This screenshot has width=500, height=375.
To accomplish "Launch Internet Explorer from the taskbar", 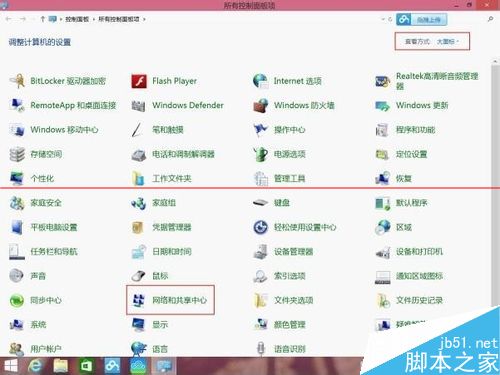I will tap(35, 366).
